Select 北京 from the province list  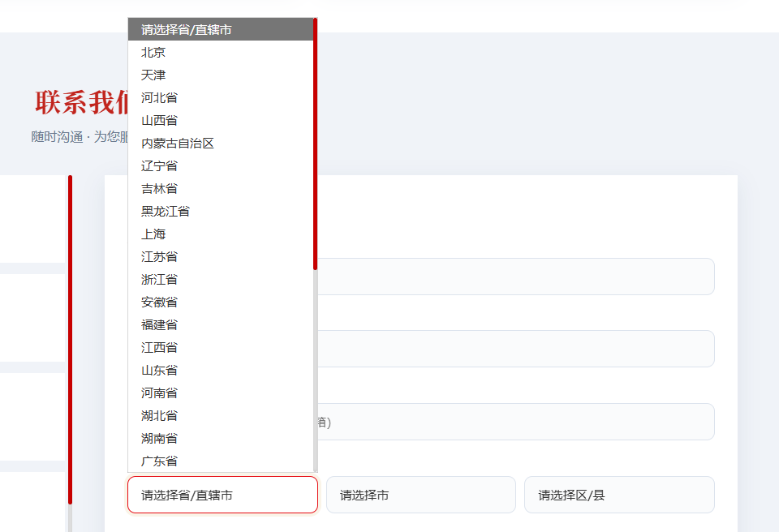click(221, 52)
